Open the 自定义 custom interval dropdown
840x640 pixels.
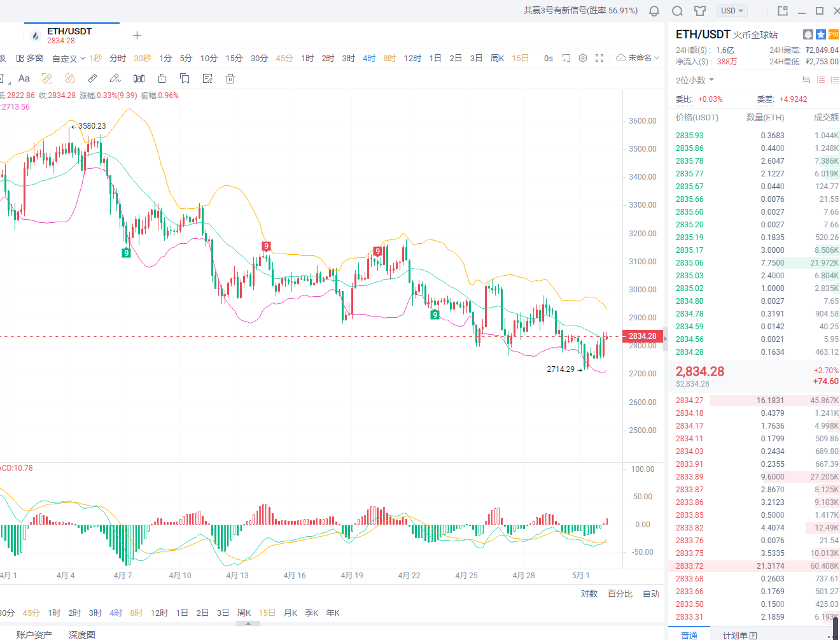click(68, 58)
